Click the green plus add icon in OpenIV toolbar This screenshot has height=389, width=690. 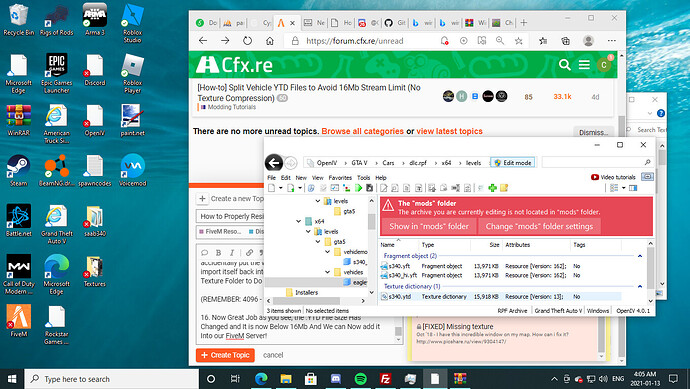coord(492,188)
